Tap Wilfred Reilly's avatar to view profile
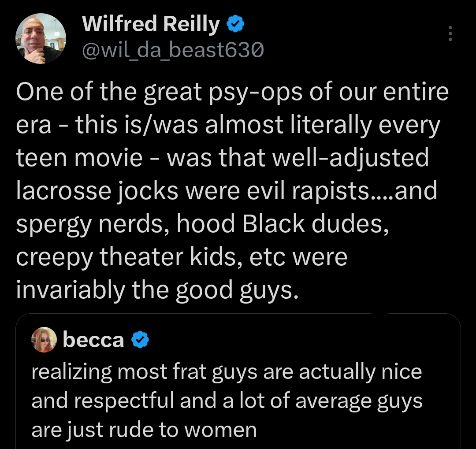This screenshot has height=449, width=476. [x=40, y=37]
